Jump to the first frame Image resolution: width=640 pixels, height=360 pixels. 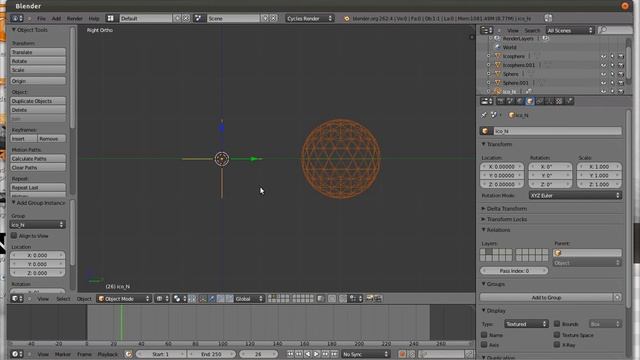point(290,354)
